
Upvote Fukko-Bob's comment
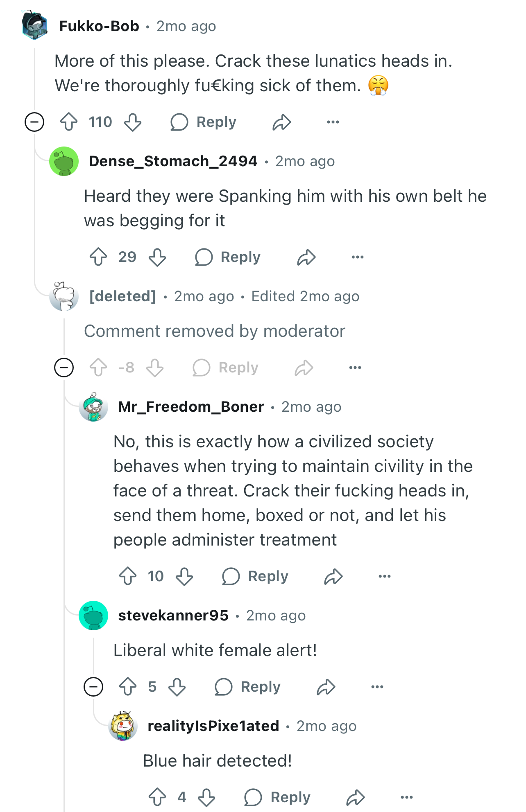pos(69,122)
